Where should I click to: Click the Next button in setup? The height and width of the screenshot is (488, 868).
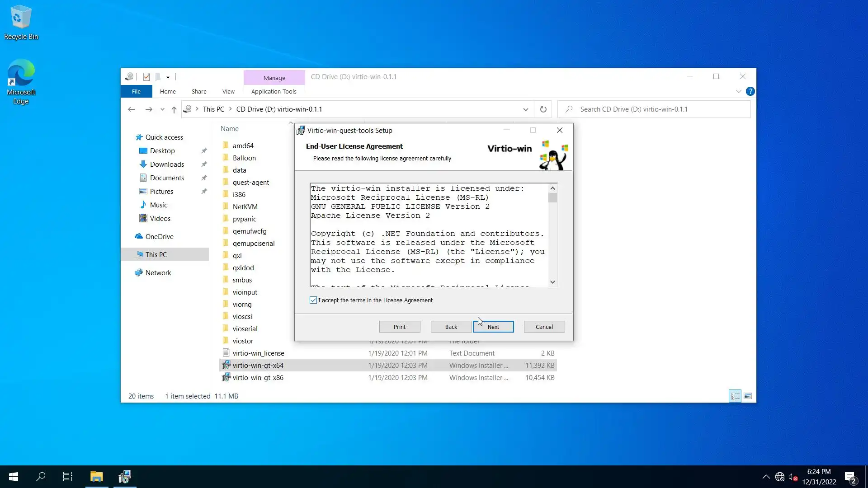pyautogui.click(x=493, y=327)
